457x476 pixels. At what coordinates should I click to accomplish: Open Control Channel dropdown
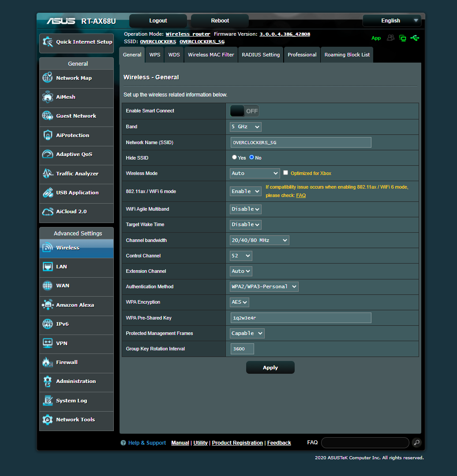click(x=241, y=256)
